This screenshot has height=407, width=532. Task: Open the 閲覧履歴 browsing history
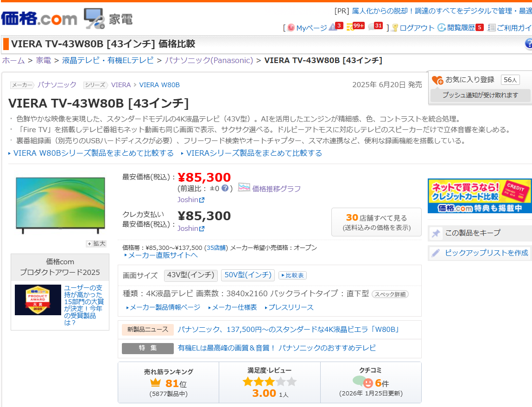click(x=461, y=28)
